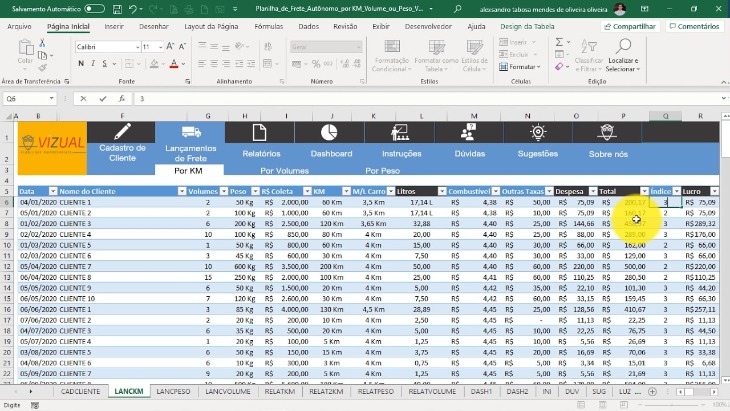Select the Por Volumes link
730x411 pixels.
pos(284,171)
